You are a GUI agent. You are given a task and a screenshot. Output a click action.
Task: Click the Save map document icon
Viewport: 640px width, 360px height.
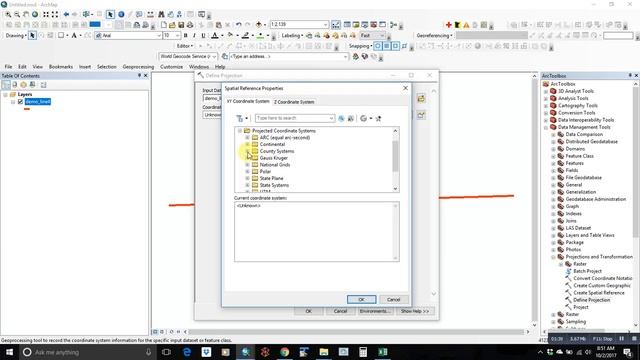(181, 25)
